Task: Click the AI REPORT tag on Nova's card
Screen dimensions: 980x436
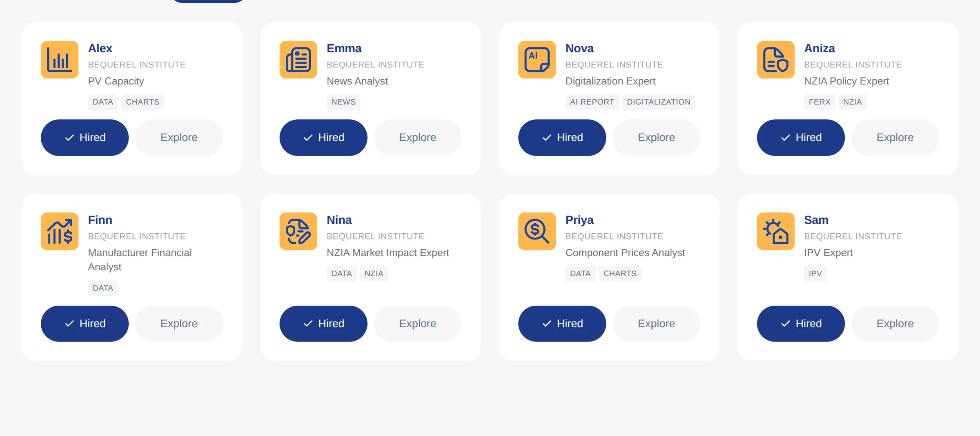Action: [x=592, y=102]
